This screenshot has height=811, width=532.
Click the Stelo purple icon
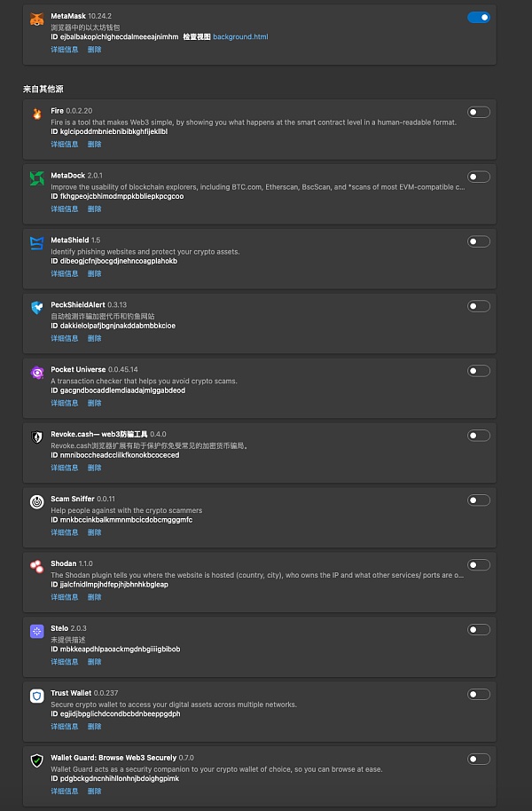36,631
